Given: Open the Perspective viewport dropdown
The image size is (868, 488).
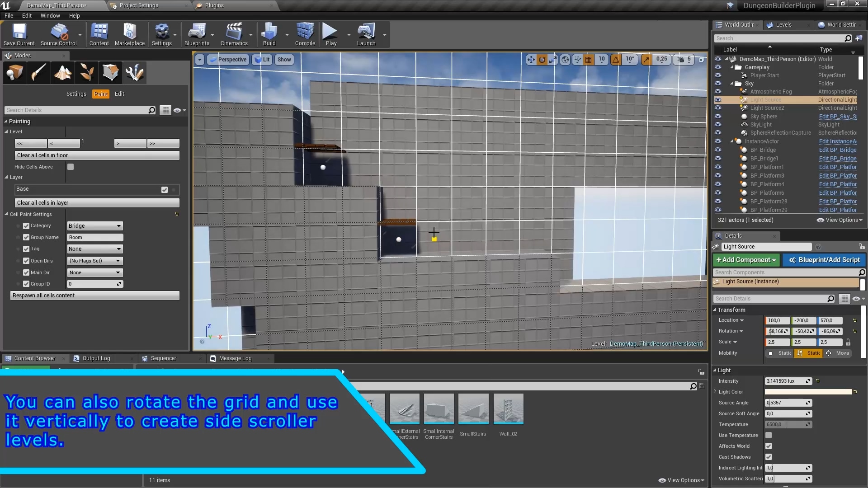Looking at the screenshot, I should click(x=228, y=59).
